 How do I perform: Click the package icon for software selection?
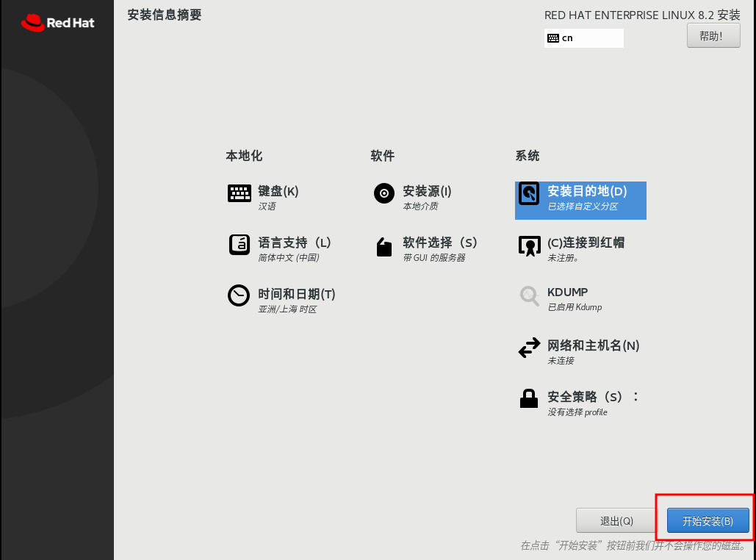(384, 247)
